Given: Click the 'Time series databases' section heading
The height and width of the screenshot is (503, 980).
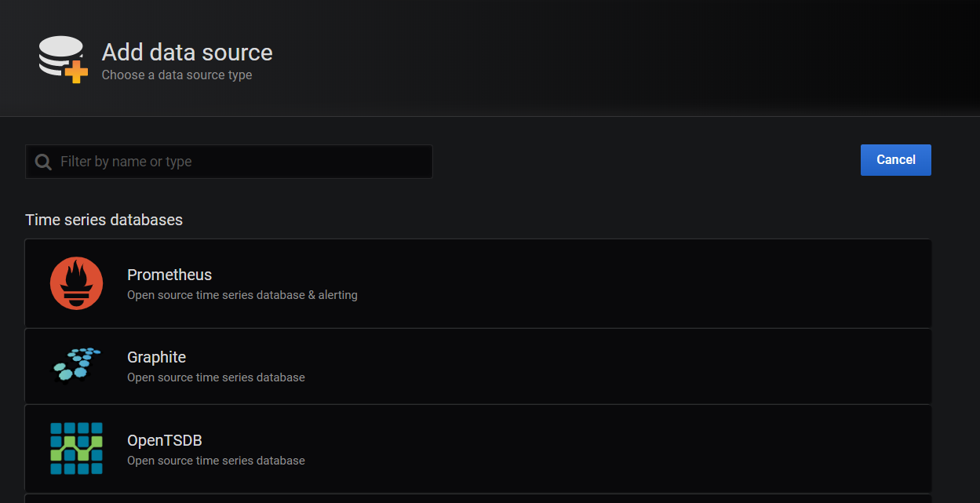Looking at the screenshot, I should (104, 220).
